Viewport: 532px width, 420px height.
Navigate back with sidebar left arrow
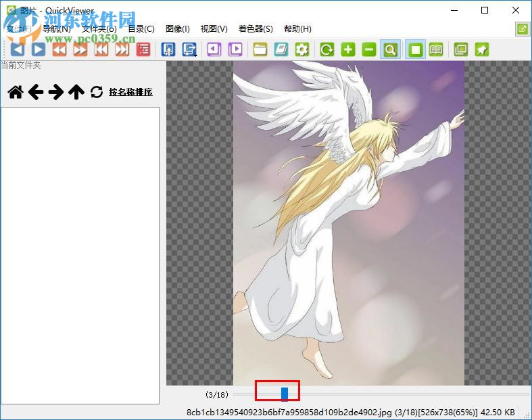(36, 92)
